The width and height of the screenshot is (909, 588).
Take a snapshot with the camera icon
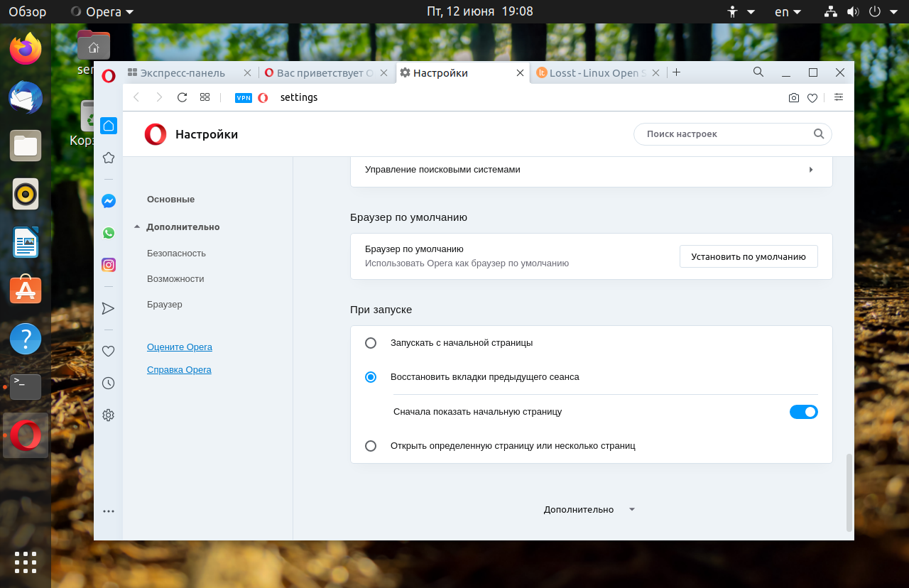pyautogui.click(x=794, y=98)
